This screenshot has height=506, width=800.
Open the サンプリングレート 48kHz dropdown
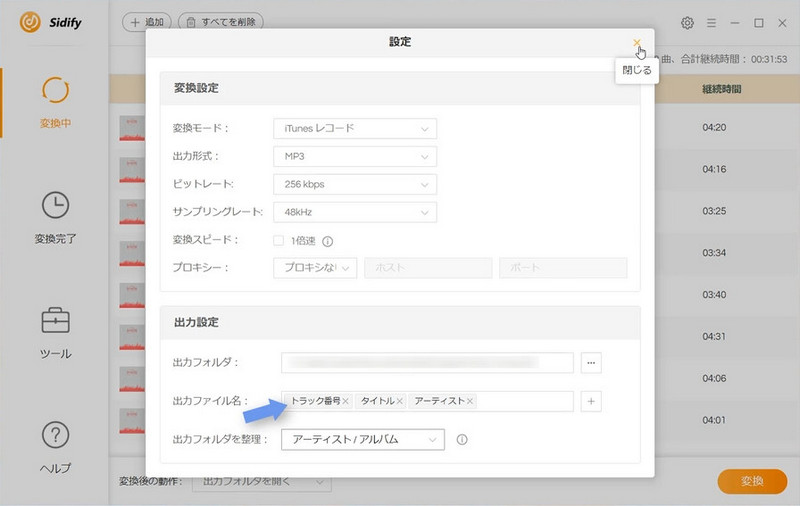point(354,213)
